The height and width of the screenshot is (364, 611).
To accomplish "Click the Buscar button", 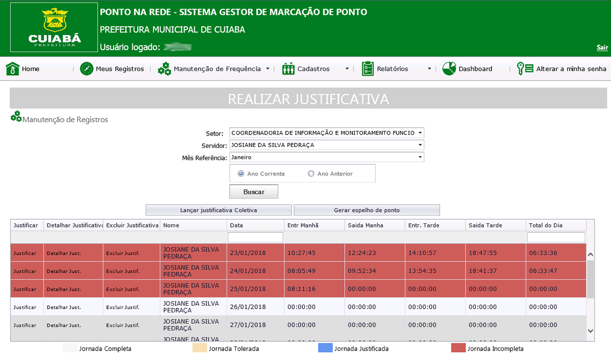I will 254,191.
